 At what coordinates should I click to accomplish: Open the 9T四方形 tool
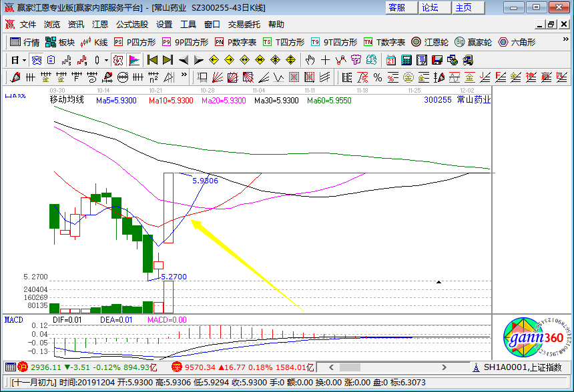click(x=334, y=43)
